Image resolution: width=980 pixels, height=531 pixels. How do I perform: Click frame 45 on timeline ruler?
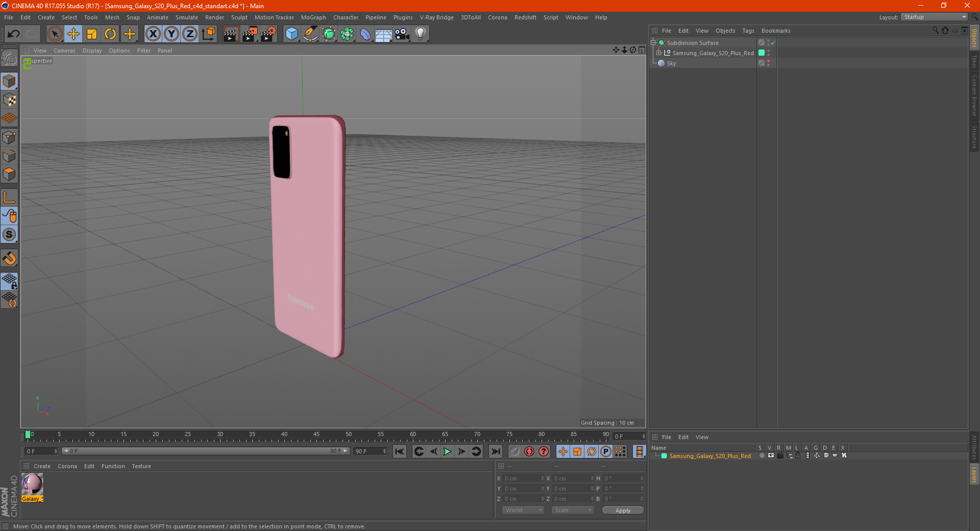(316, 435)
